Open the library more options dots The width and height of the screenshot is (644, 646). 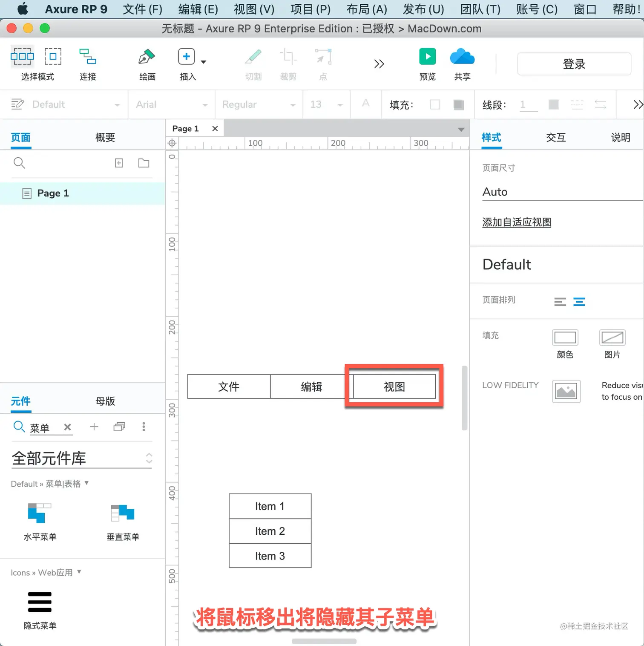click(x=144, y=427)
